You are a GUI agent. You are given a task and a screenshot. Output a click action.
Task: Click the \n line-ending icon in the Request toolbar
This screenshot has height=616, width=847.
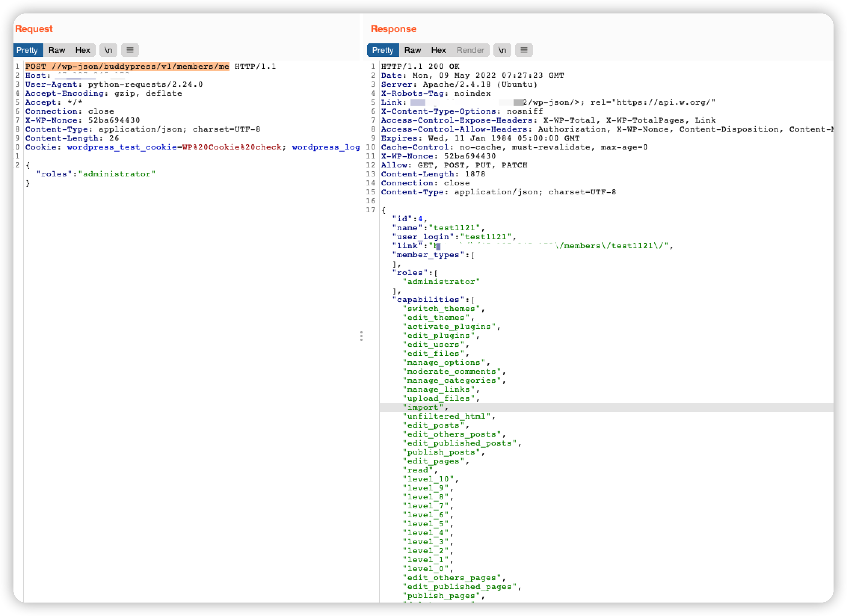(108, 50)
